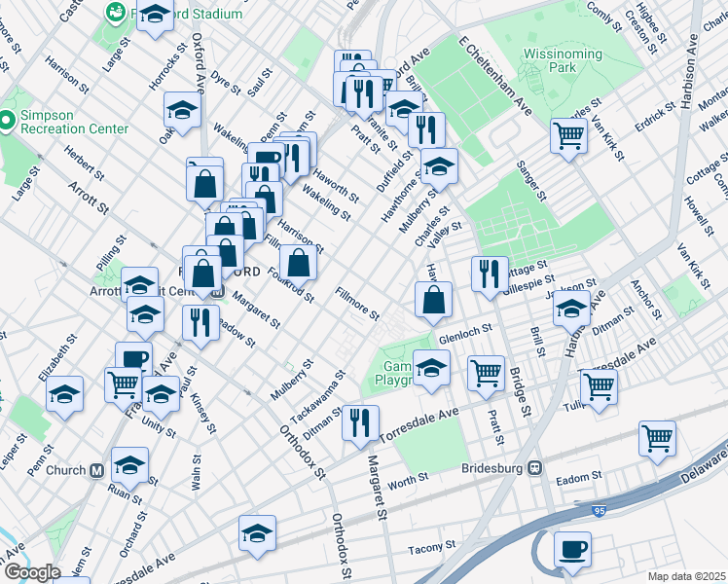Viewport: 728px width, 584px height.
Task: Click the Map data ©2025 attribution
Action: pos(686,577)
